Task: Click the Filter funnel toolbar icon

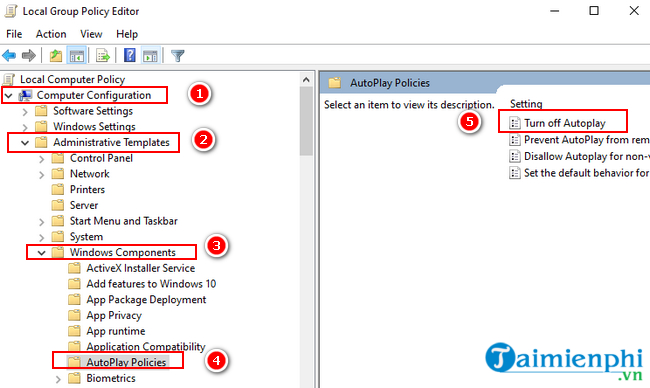Action: pos(177,56)
